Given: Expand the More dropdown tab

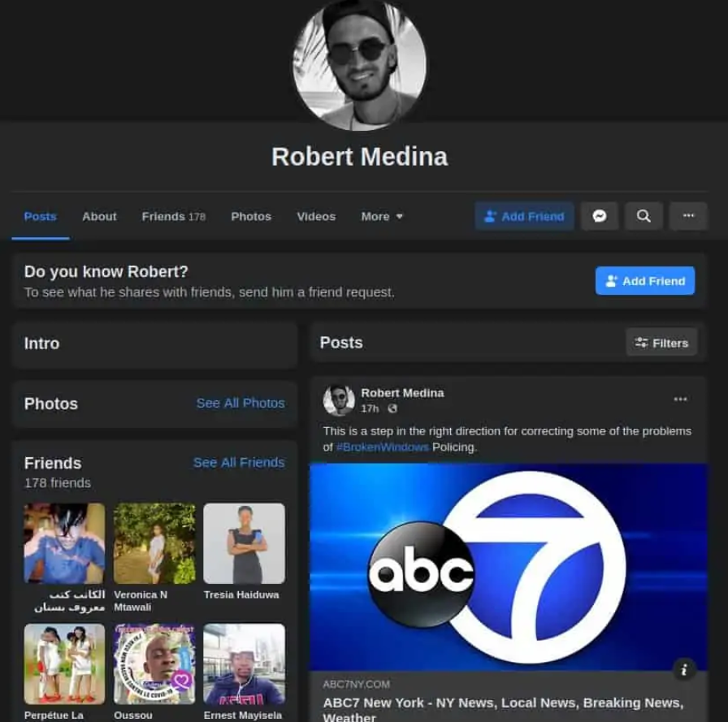Looking at the screenshot, I should [x=382, y=216].
